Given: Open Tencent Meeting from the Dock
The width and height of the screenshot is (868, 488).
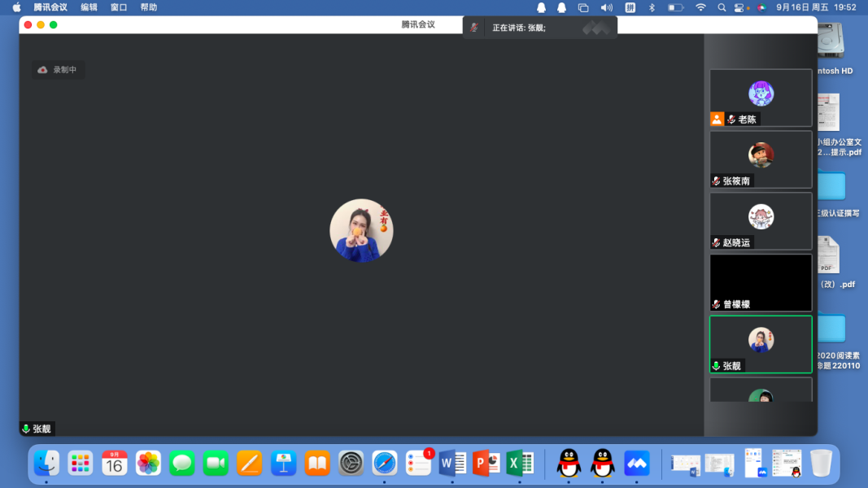Looking at the screenshot, I should point(636,464).
